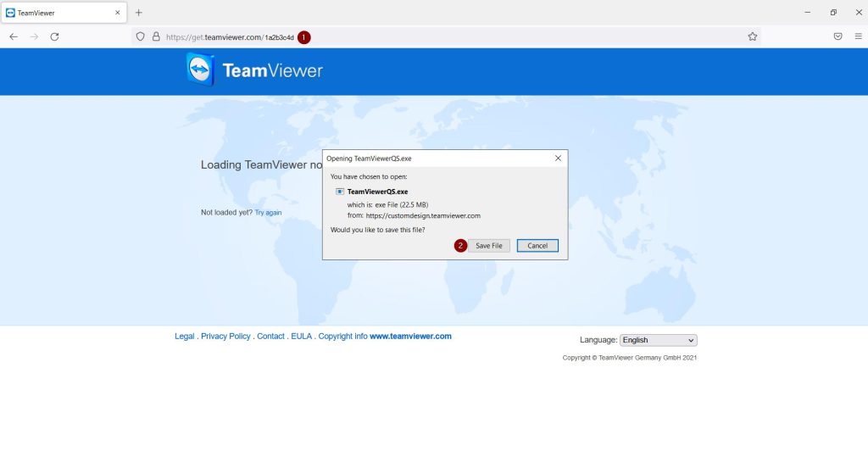Click the TeamViewerQS.exe file name
Screen dimensions: 868x468
pos(377,192)
